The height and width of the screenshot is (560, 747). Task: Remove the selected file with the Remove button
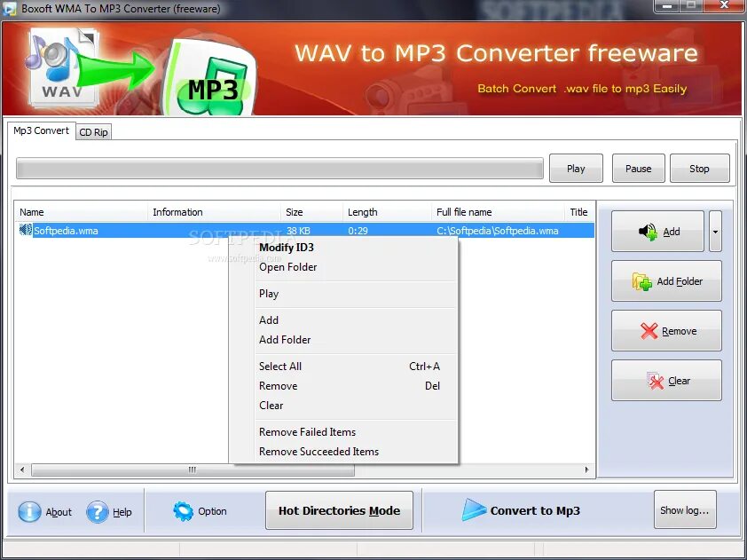coord(666,331)
